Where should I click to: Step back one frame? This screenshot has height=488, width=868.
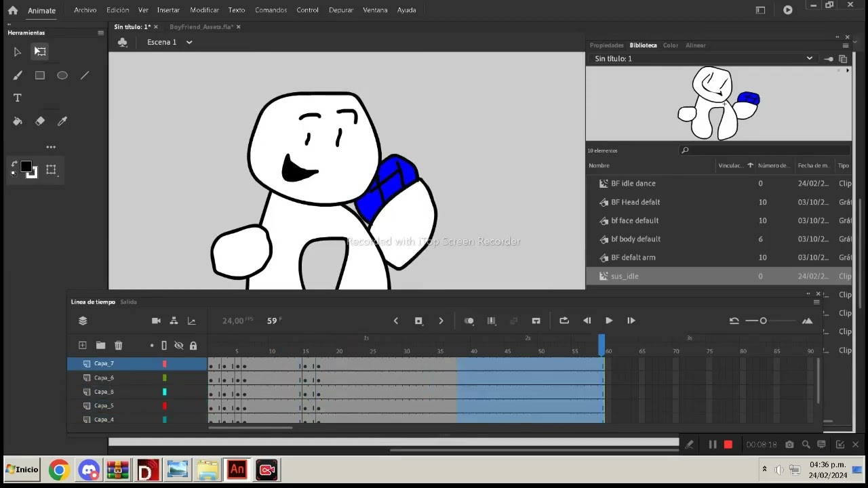click(587, 321)
